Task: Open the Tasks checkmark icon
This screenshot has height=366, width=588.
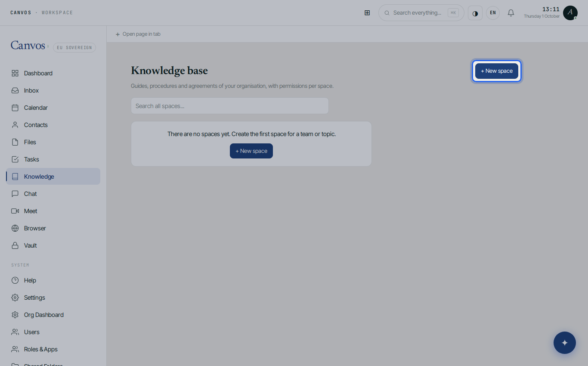Action: click(x=15, y=159)
